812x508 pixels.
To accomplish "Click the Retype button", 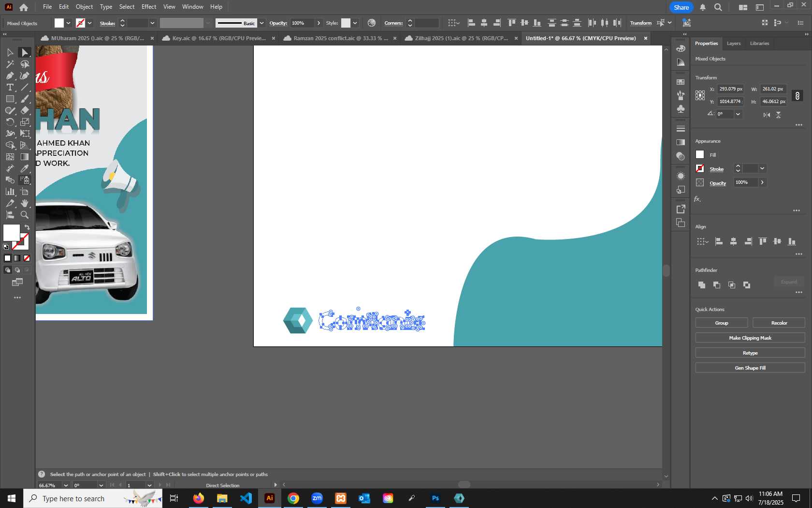I will point(750,353).
